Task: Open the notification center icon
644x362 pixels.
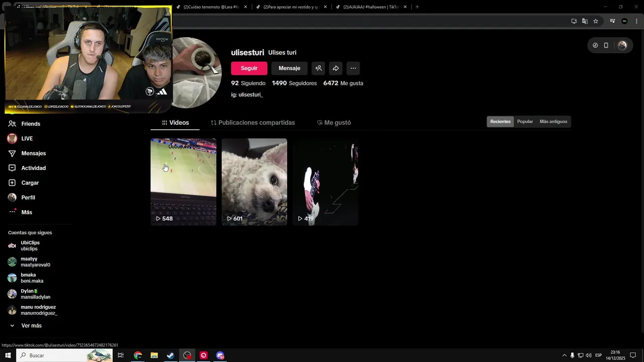Action: (x=633, y=355)
